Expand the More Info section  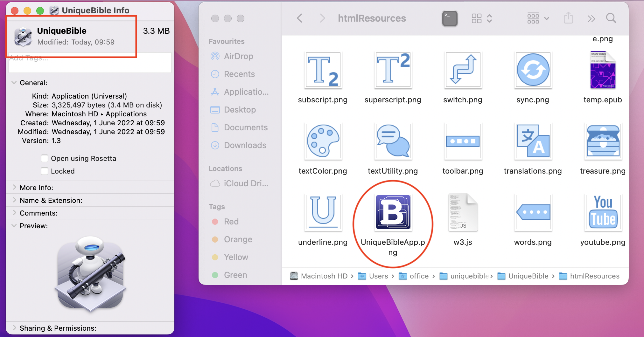click(14, 188)
